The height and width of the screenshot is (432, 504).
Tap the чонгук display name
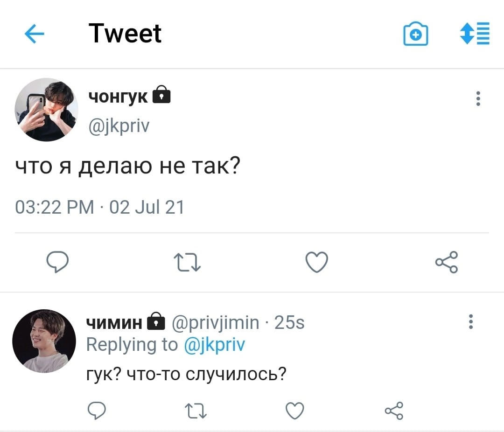pyautogui.click(x=118, y=96)
